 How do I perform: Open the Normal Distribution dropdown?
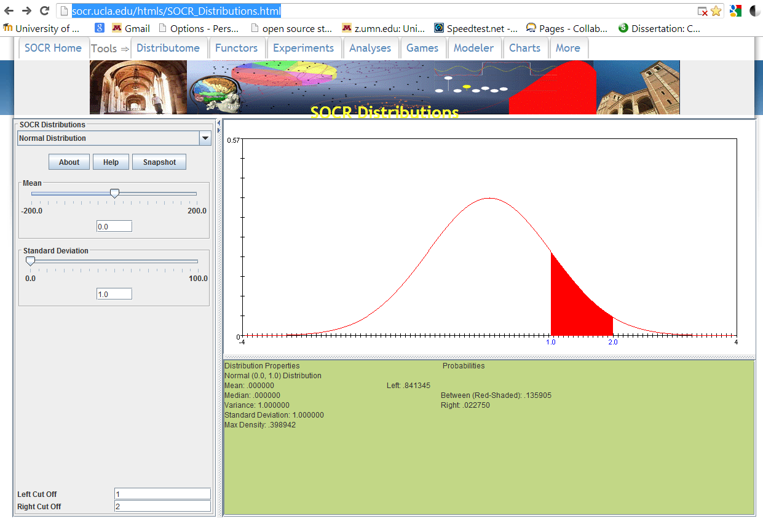205,138
